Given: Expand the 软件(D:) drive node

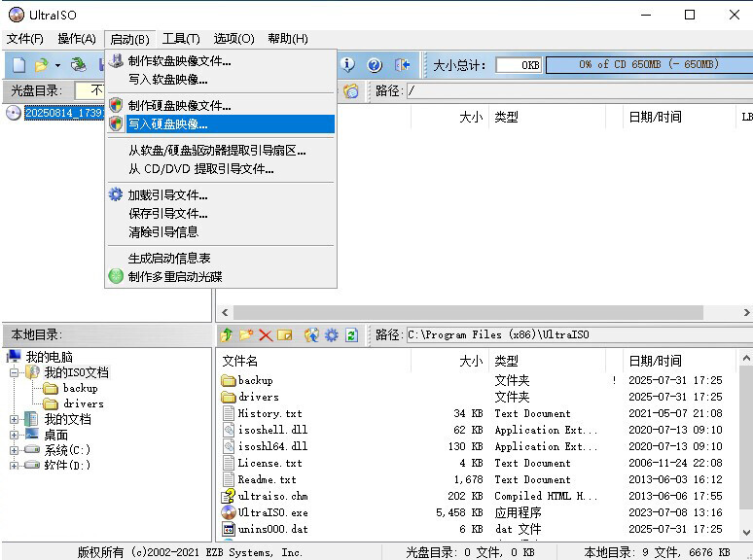Looking at the screenshot, I should [x=14, y=465].
